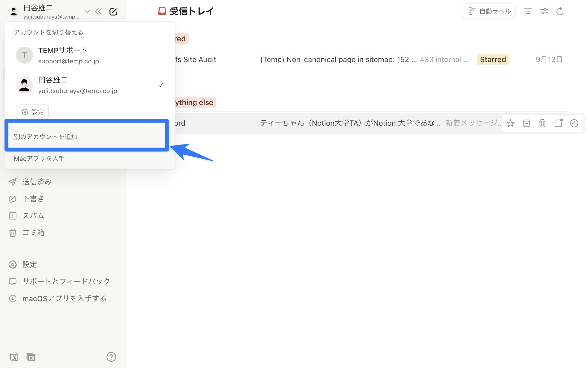Click the 受信トレイ title
588x368 pixels.
point(192,11)
